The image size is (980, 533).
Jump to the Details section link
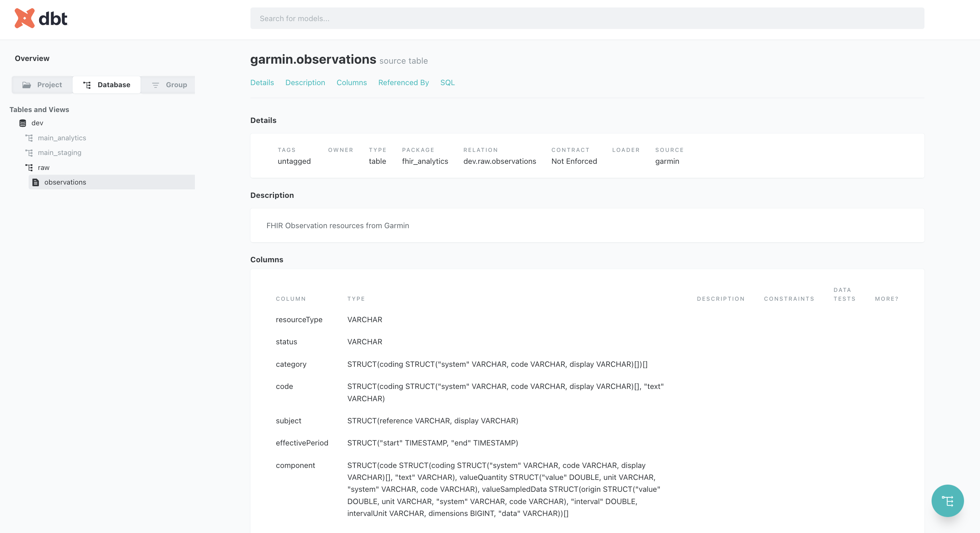click(x=262, y=82)
